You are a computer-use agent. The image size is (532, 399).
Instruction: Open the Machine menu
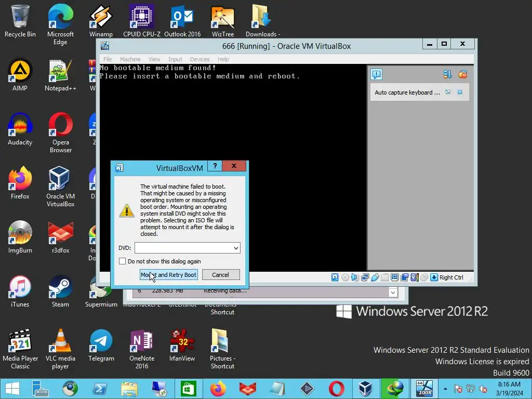[x=130, y=59]
